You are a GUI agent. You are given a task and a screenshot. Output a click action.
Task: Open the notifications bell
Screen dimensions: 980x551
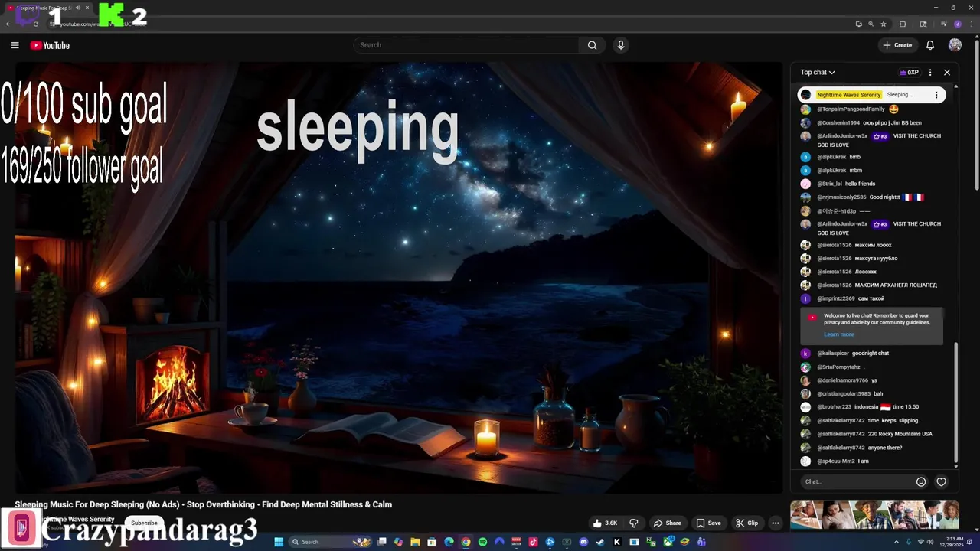930,45
